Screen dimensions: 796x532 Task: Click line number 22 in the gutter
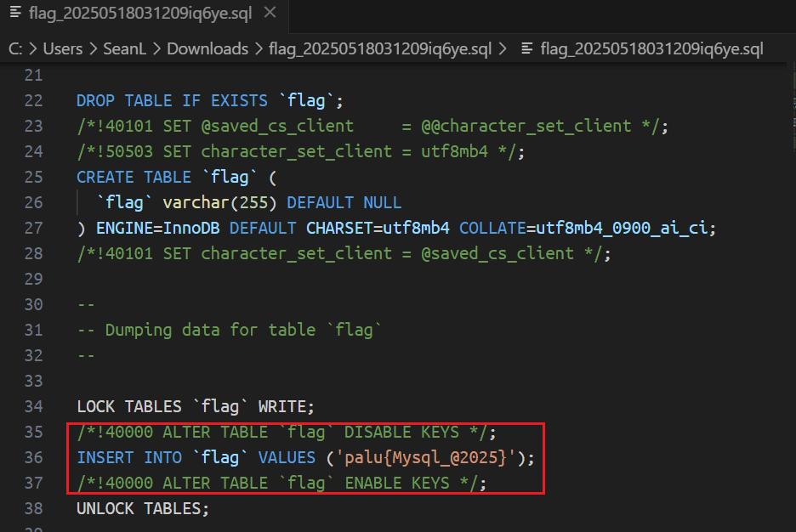[33, 100]
